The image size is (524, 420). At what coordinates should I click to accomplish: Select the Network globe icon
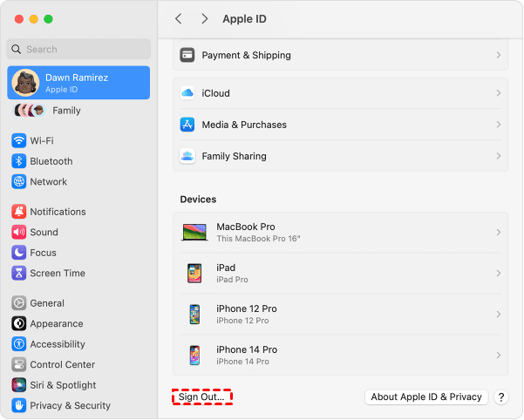coord(18,182)
